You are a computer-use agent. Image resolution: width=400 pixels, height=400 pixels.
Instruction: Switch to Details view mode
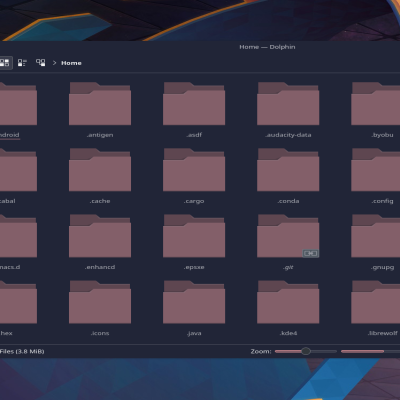coord(41,63)
